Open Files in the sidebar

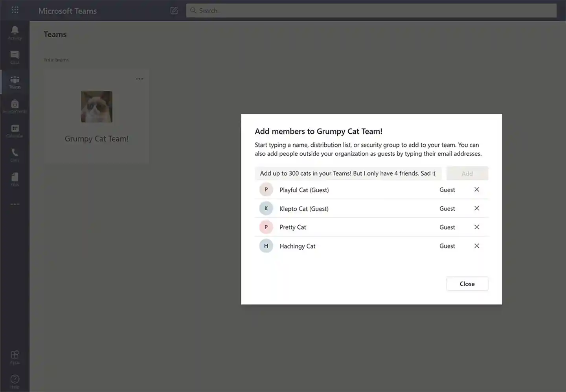click(15, 179)
